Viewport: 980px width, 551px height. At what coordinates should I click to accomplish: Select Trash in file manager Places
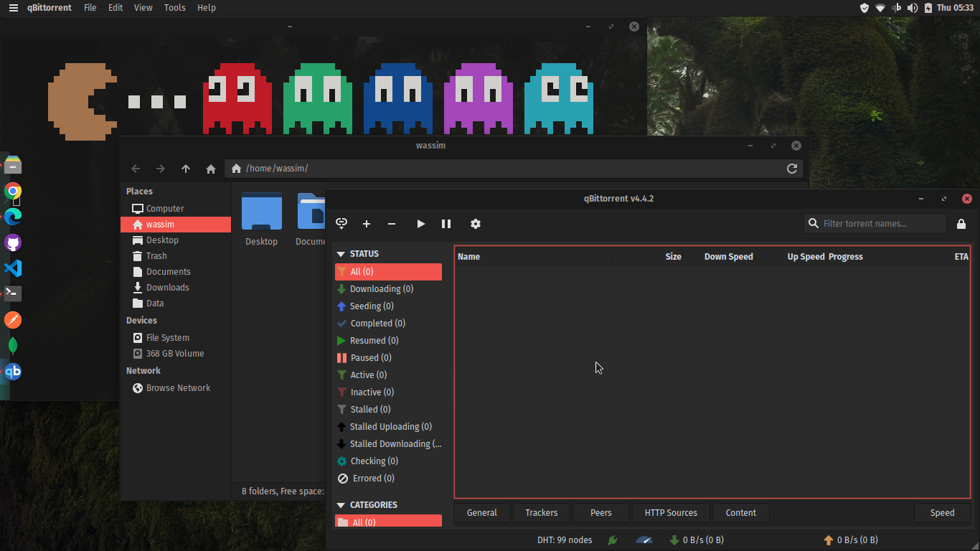[x=176, y=256]
